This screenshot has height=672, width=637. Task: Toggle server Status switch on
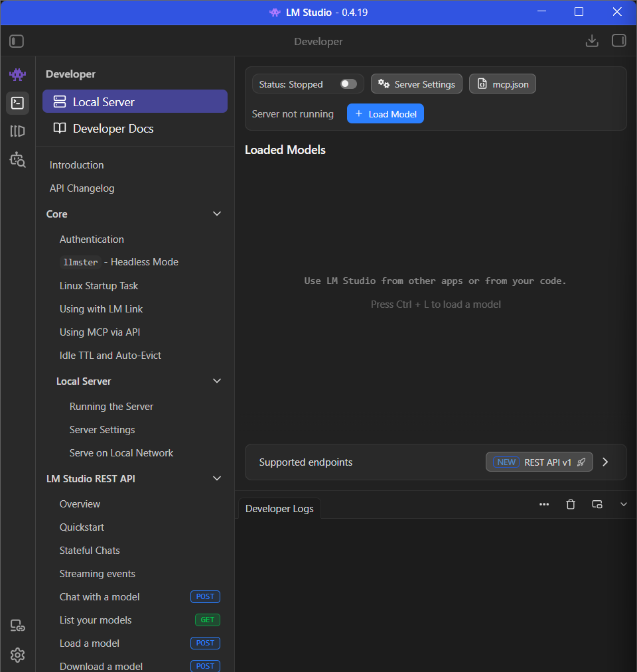click(348, 84)
